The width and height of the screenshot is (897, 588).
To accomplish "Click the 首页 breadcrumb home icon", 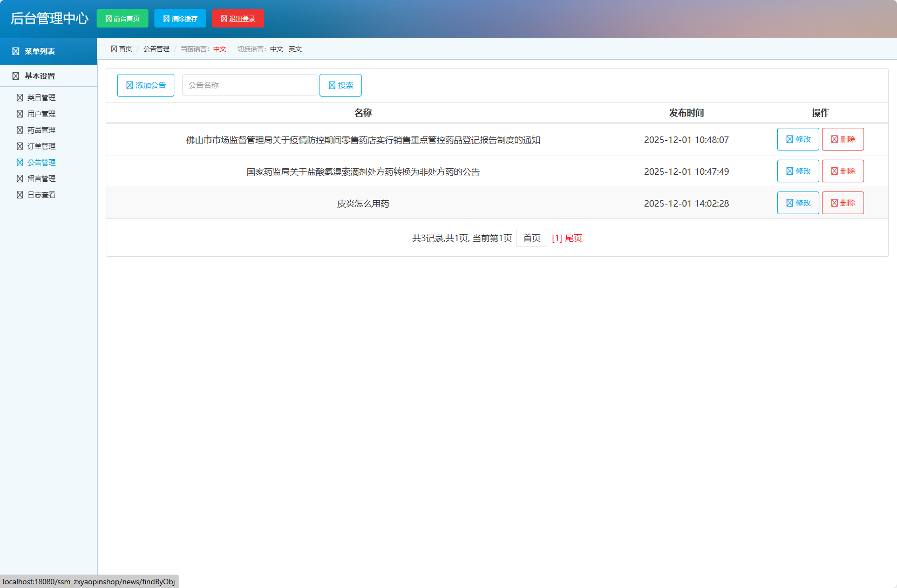I will 113,48.
